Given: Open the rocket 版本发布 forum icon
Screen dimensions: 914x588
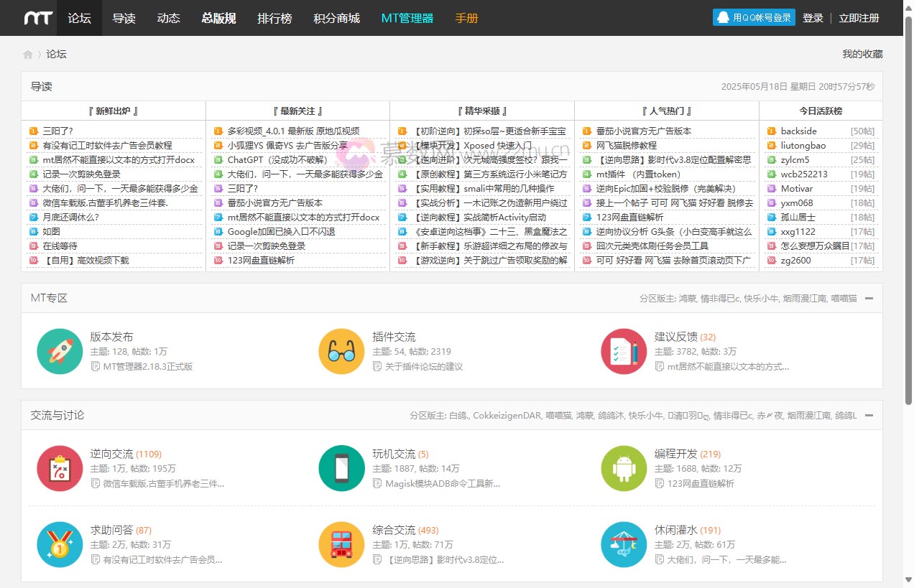Looking at the screenshot, I should point(60,352).
